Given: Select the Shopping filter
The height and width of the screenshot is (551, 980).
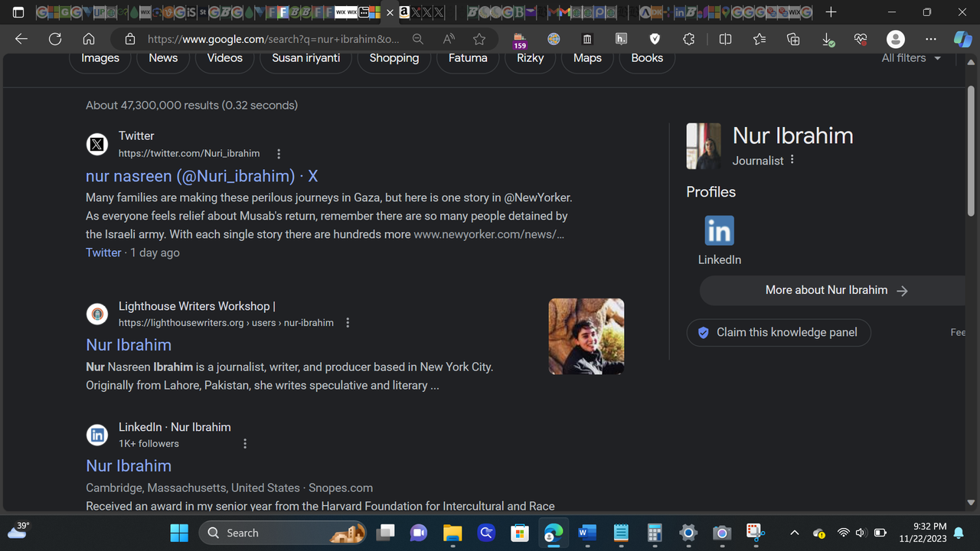Looking at the screenshot, I should (394, 58).
